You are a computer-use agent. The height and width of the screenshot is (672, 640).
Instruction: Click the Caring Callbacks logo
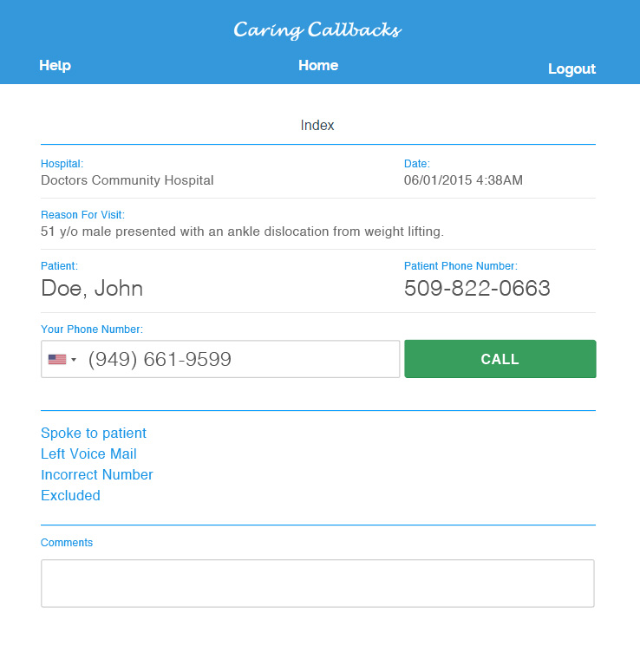[317, 30]
